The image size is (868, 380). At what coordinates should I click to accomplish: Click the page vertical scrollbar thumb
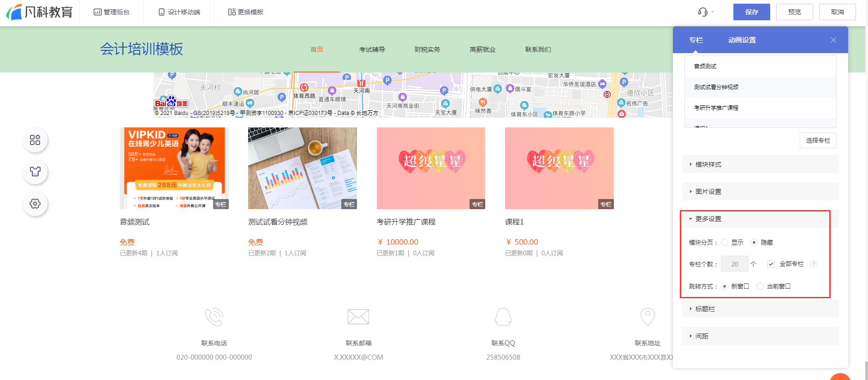[x=866, y=370]
